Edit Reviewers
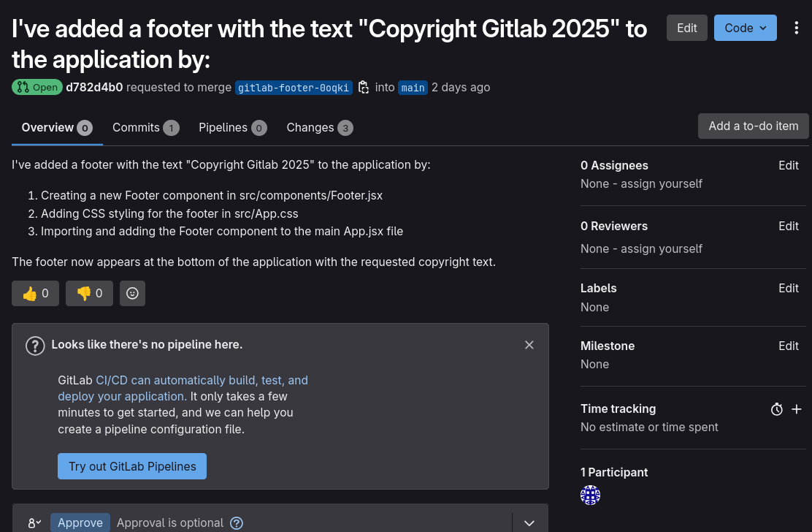Screen dimensions: 812x532 click(x=788, y=226)
